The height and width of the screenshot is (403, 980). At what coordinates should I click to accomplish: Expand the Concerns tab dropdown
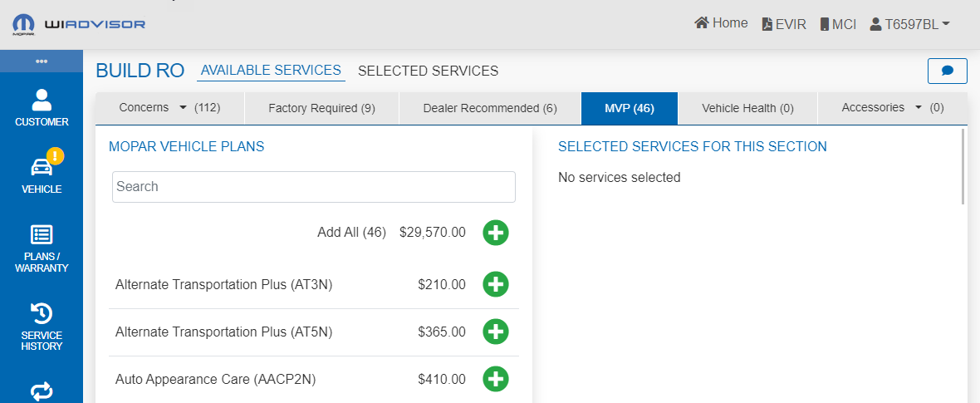(x=184, y=108)
